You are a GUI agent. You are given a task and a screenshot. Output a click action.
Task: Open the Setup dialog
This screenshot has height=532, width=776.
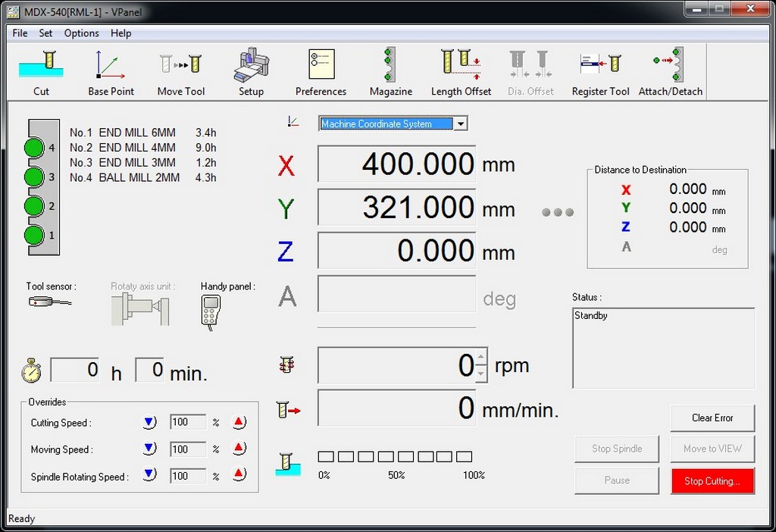251,72
